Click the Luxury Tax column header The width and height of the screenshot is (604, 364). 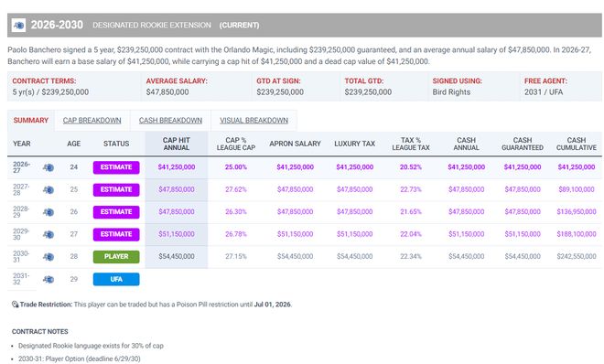pos(355,144)
